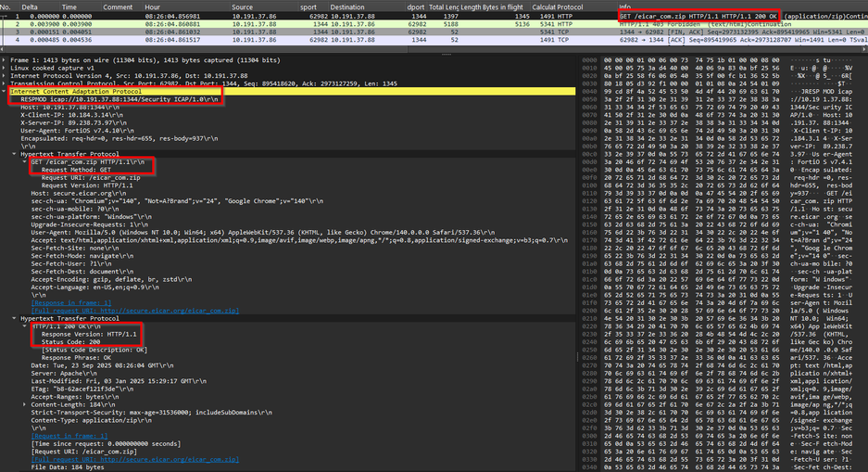Sort packets by the Delta column
The width and height of the screenshot is (868, 472).
[x=30, y=6]
